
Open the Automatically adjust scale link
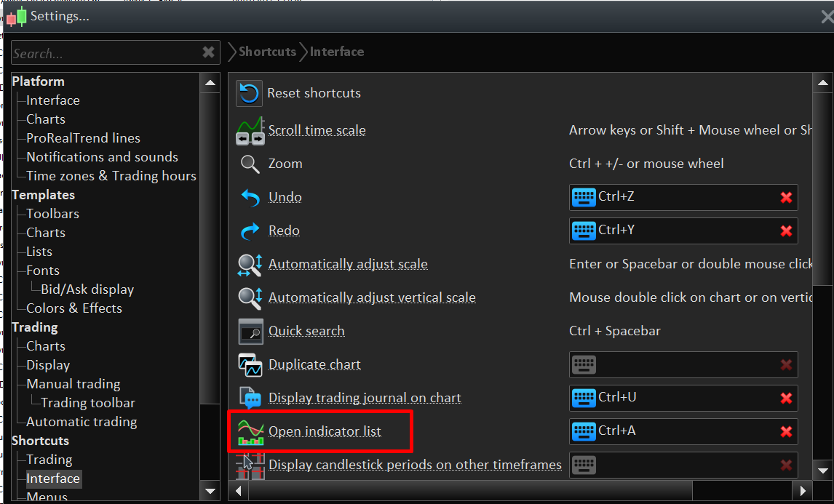click(348, 264)
